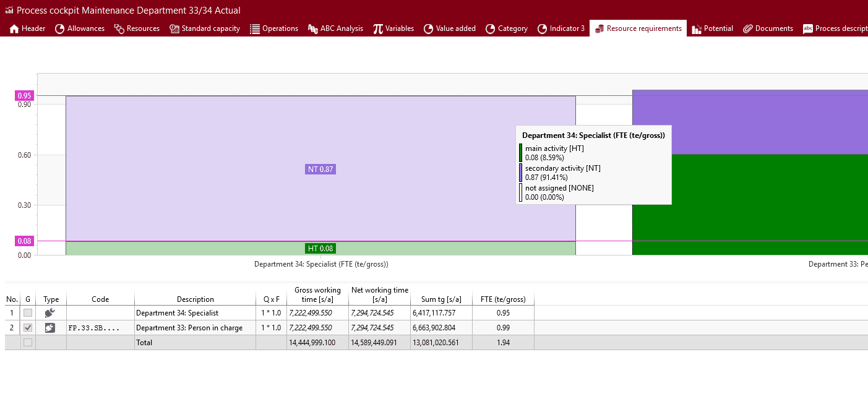868x399 pixels.
Task: Click the Resources tab icon
Action: click(119, 28)
